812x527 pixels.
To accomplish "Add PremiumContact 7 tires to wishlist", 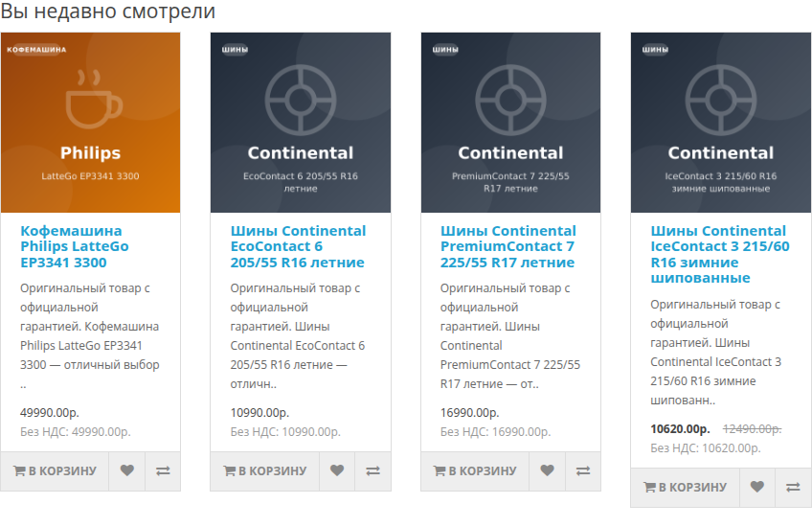I will [x=548, y=471].
